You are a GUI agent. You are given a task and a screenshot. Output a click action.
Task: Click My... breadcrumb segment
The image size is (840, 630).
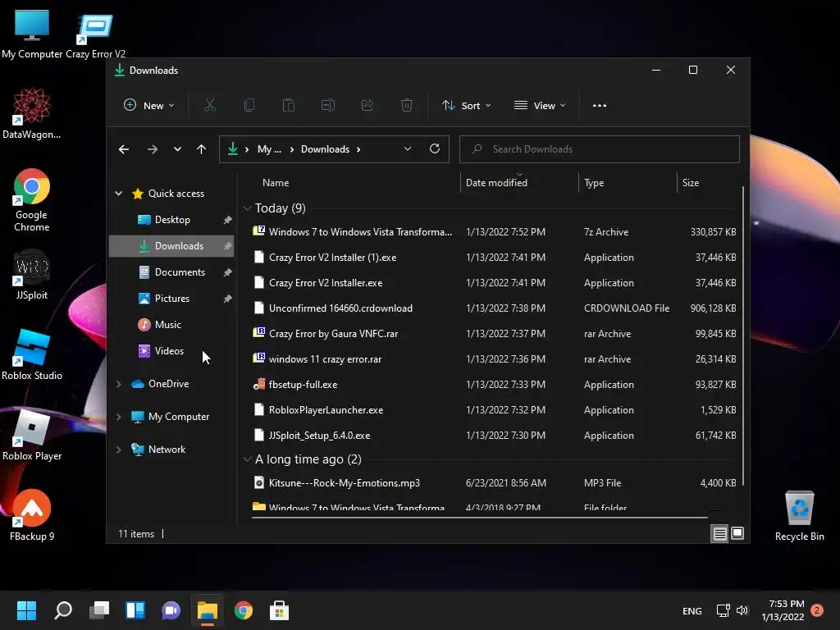click(269, 149)
